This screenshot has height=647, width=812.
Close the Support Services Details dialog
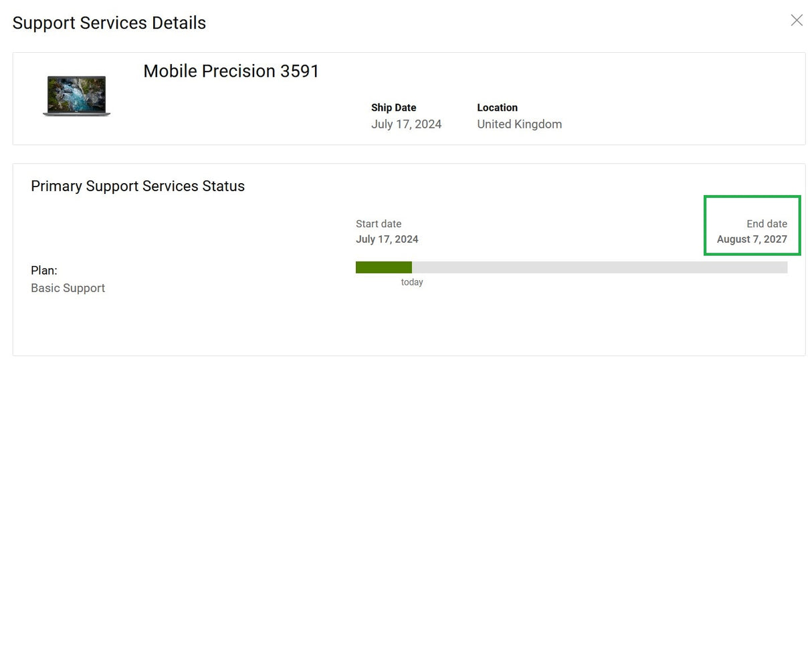[x=796, y=21]
